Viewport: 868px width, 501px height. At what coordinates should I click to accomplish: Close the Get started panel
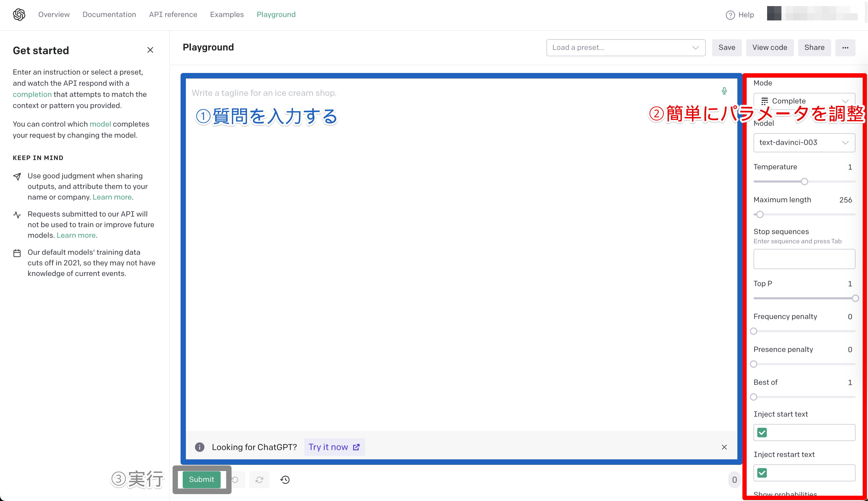coord(150,50)
